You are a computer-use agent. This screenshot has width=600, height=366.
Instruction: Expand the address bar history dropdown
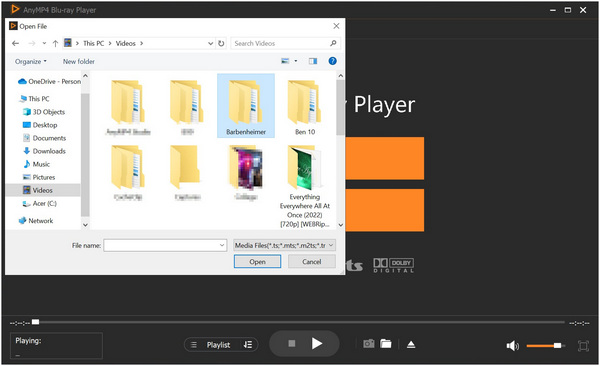(x=210, y=43)
